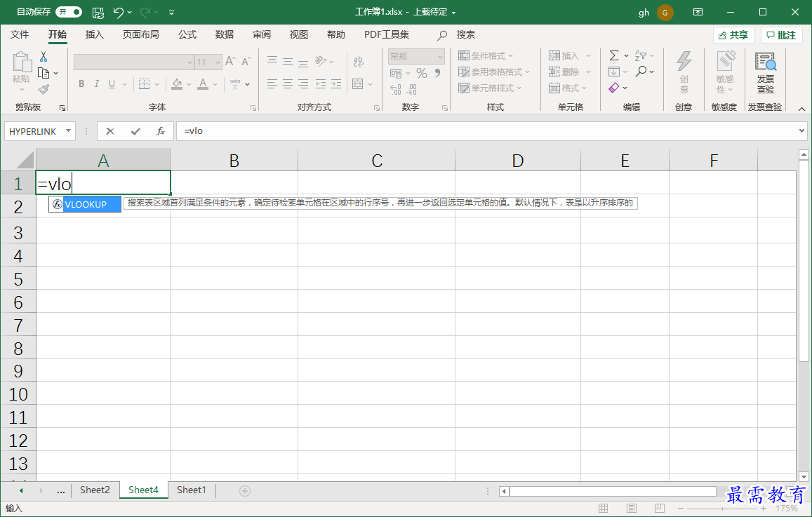This screenshot has height=517, width=812.
Task: Click the 粘贴 paste icon
Action: coord(21,62)
